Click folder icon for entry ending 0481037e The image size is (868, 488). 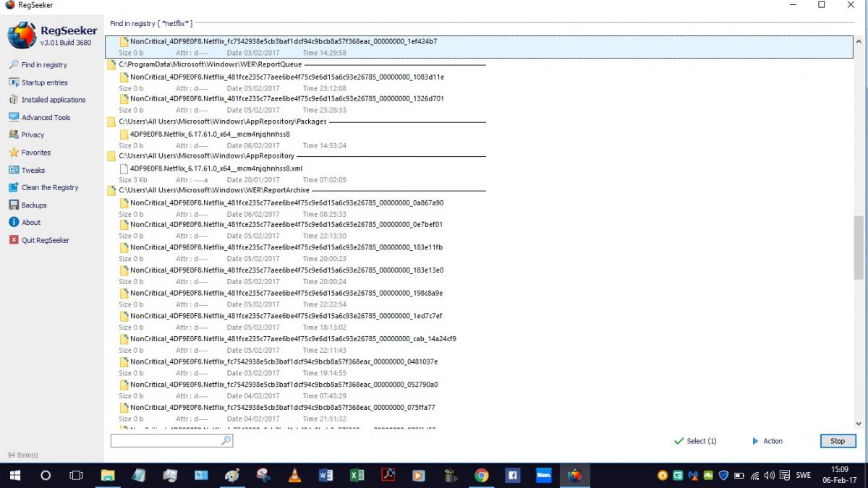point(124,362)
